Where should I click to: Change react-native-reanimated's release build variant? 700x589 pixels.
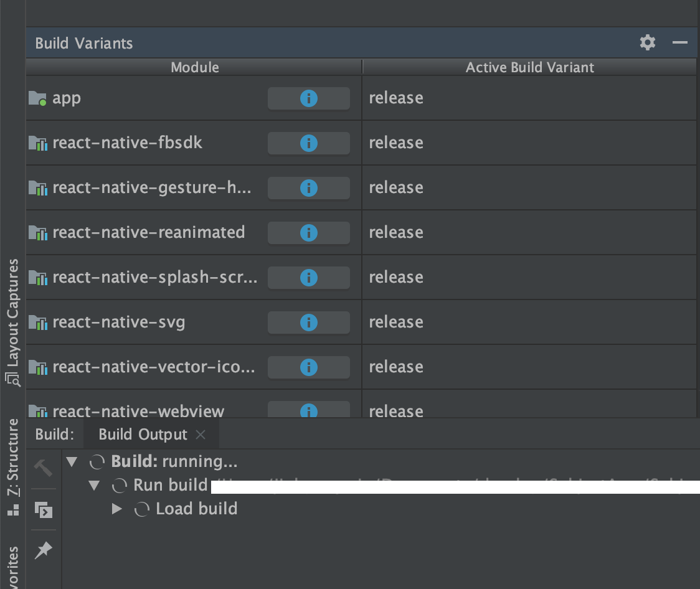tap(529, 233)
